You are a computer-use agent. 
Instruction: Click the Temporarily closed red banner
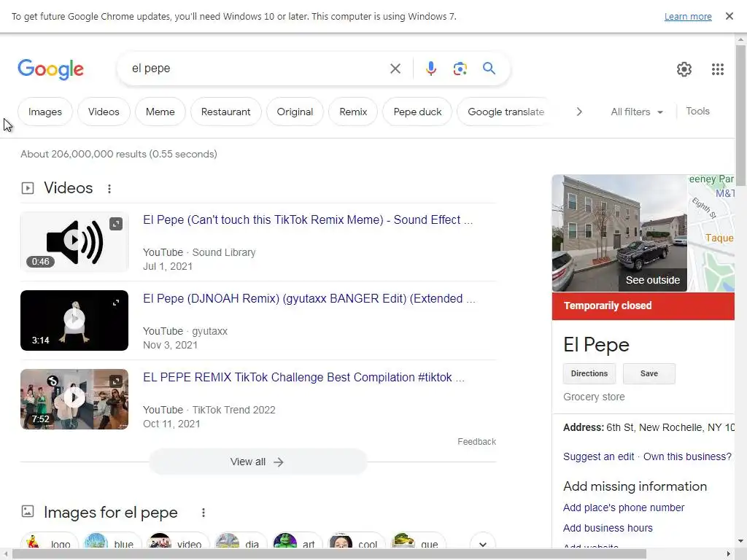point(643,306)
